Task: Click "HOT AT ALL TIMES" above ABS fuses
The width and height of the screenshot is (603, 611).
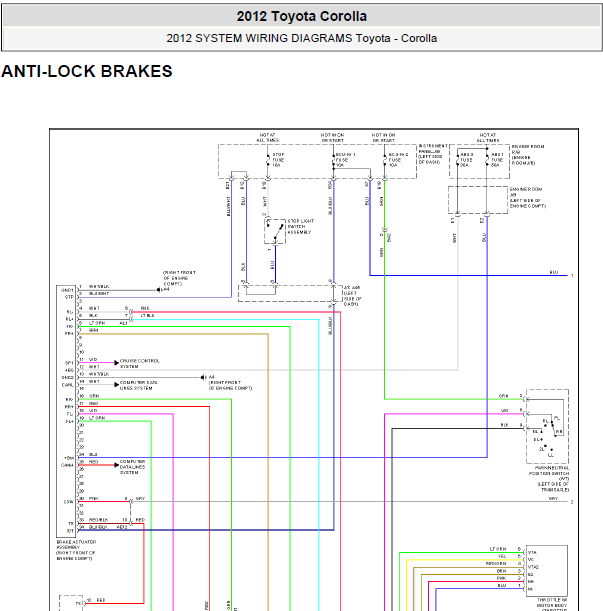Action: [487, 138]
